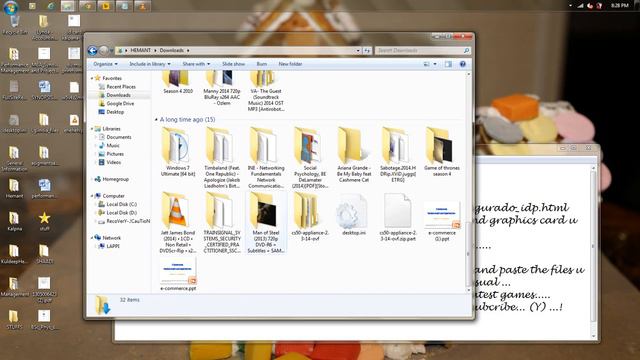Open the Include in library dropdown
The width and height of the screenshot is (640, 360).
pyautogui.click(x=150, y=64)
